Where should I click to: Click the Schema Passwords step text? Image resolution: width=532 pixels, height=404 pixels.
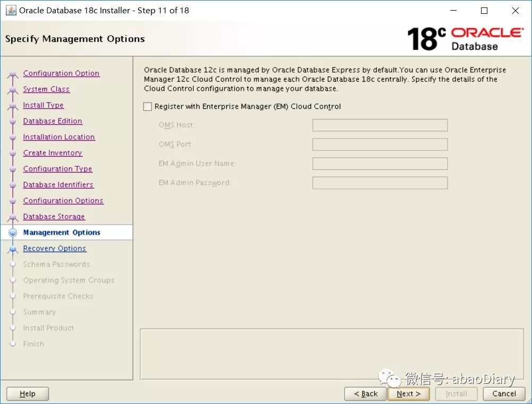[x=56, y=264]
